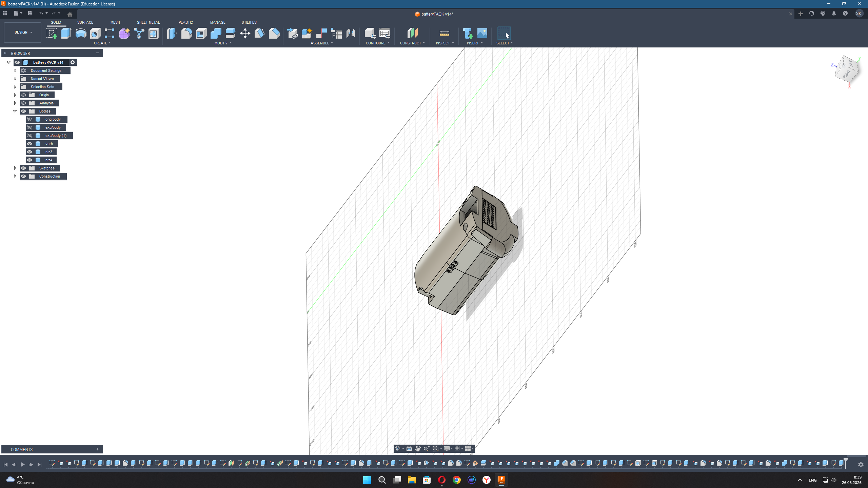Expand the Sketches folder in browser
The width and height of the screenshot is (868, 488).
coord(15,168)
